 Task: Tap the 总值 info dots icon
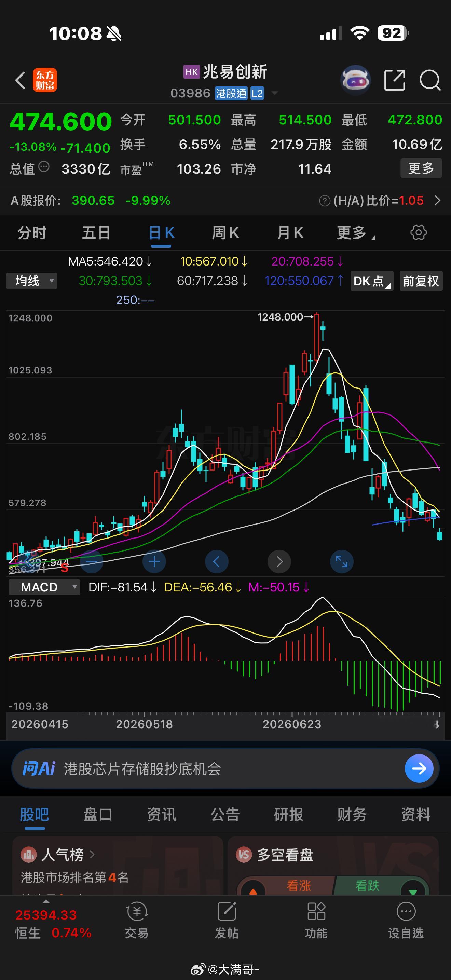[x=44, y=167]
